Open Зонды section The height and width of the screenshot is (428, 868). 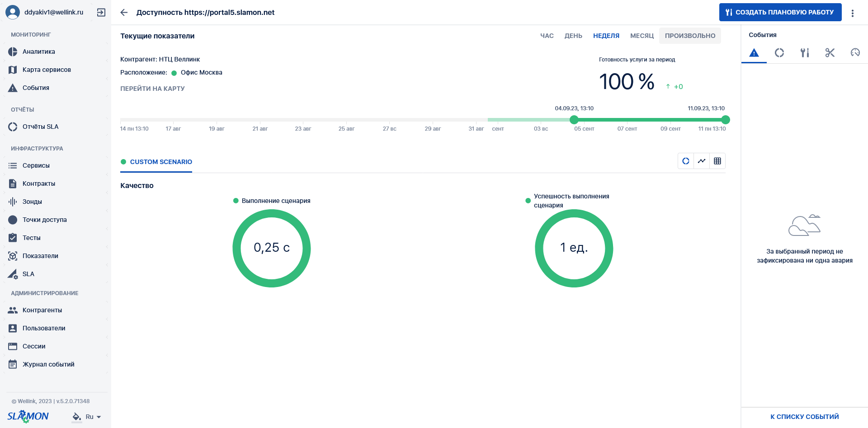pos(56,202)
